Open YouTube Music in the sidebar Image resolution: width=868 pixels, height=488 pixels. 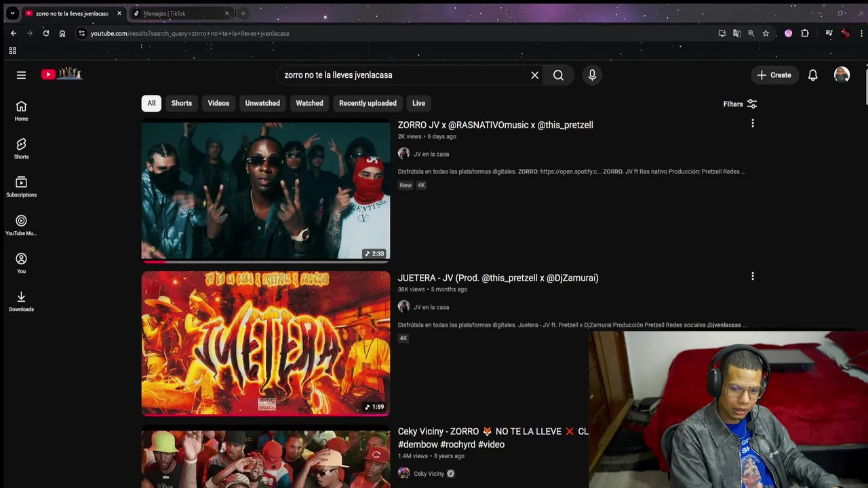[x=21, y=226]
